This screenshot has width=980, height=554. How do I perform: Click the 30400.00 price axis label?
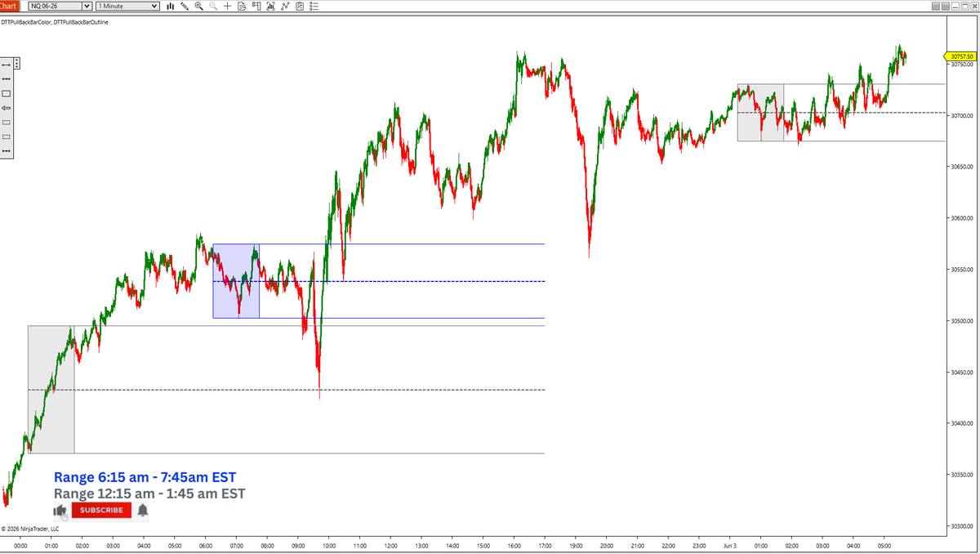point(963,423)
